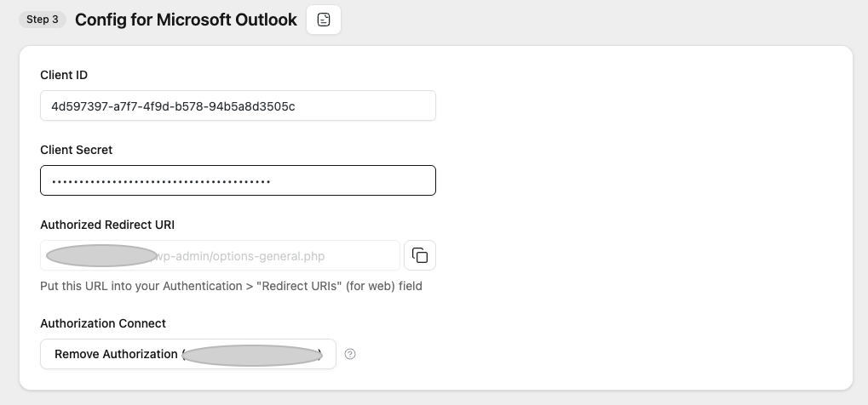This screenshot has height=405, width=868.
Task: Click the redacted domain in the redirect URI
Action: pyautogui.click(x=101, y=255)
